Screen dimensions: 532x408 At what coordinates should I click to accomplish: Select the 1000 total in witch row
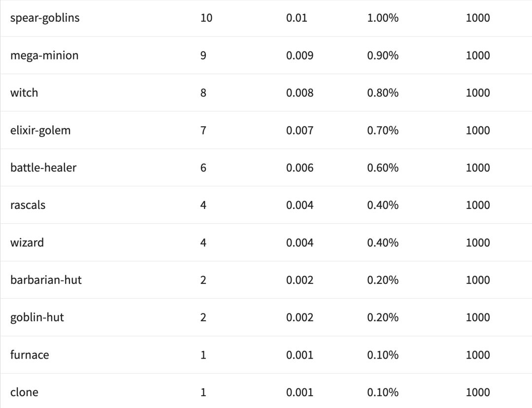tap(478, 93)
